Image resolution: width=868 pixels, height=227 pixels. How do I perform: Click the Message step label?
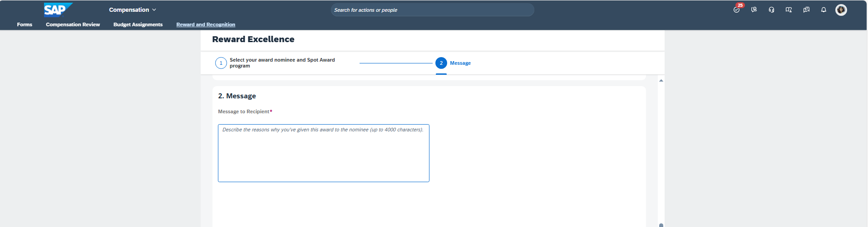(460, 63)
